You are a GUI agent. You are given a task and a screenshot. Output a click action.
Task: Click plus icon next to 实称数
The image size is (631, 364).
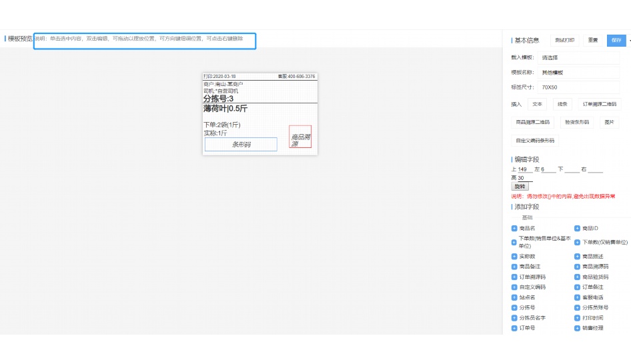pos(514,257)
